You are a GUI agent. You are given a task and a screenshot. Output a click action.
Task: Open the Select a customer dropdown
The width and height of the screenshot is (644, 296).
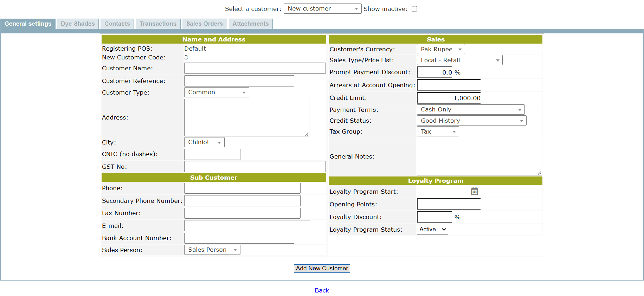pyautogui.click(x=322, y=9)
